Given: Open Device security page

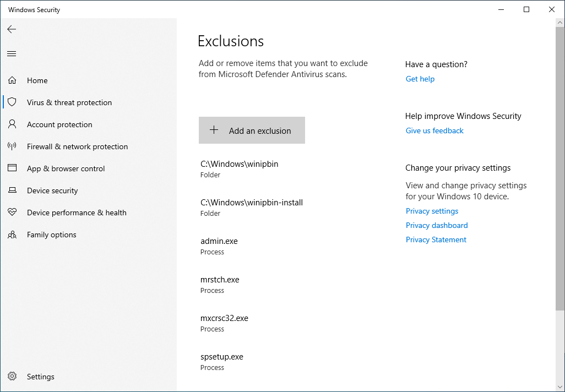Looking at the screenshot, I should point(88,190).
